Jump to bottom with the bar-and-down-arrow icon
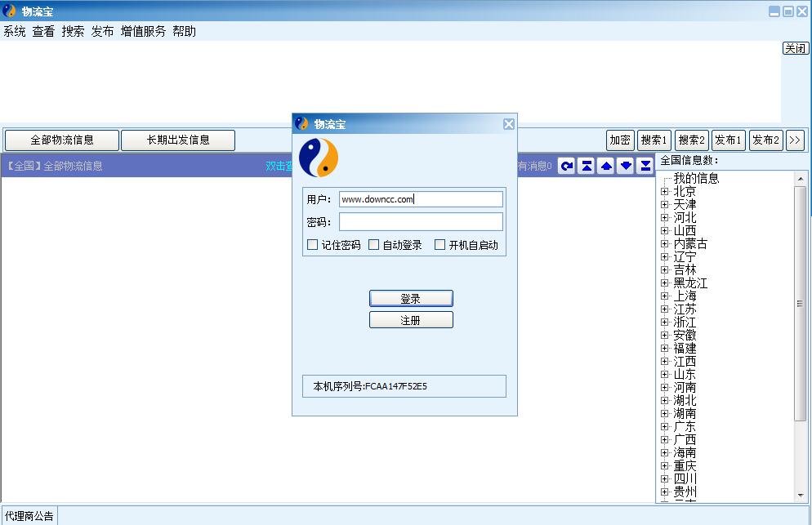The height and width of the screenshot is (525, 812). [645, 167]
